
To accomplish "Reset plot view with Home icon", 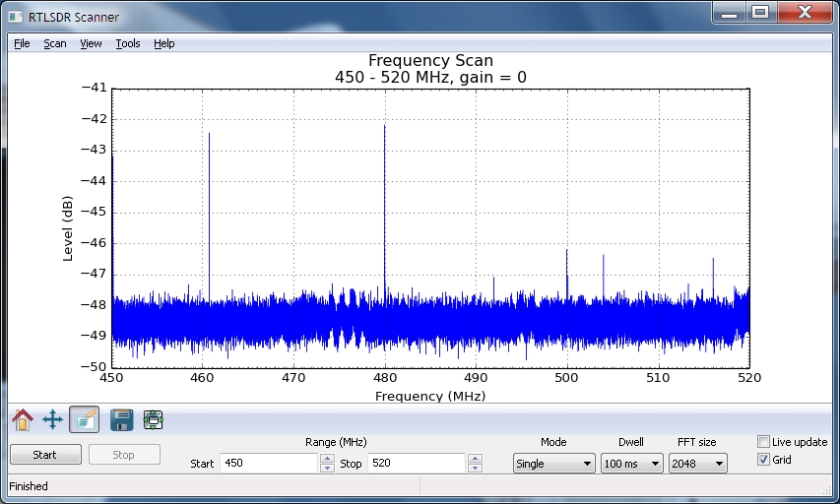I will click(23, 420).
